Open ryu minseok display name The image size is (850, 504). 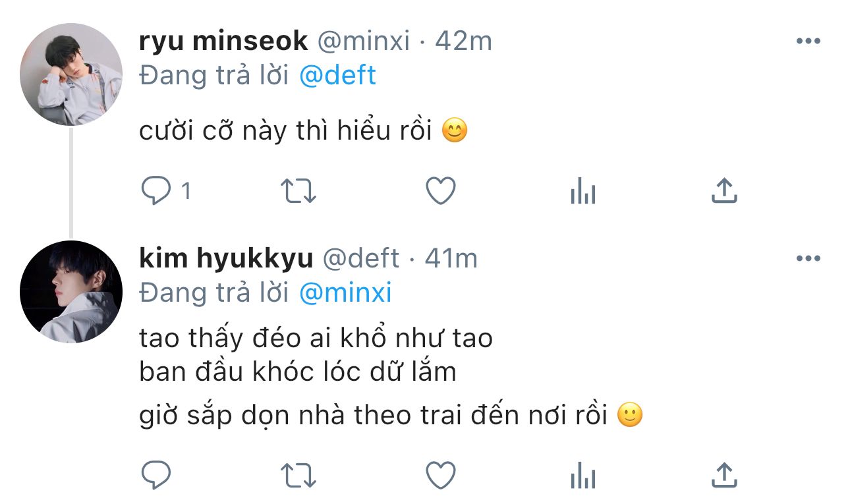click(223, 42)
